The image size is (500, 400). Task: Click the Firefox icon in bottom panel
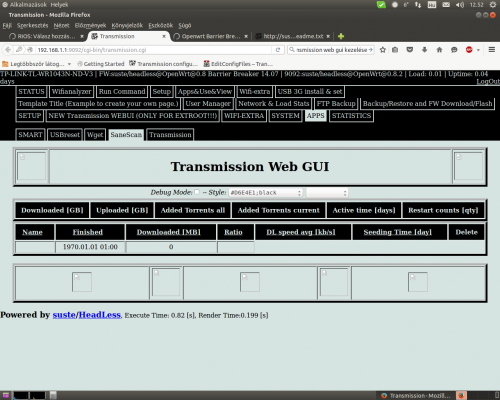(x=461, y=395)
